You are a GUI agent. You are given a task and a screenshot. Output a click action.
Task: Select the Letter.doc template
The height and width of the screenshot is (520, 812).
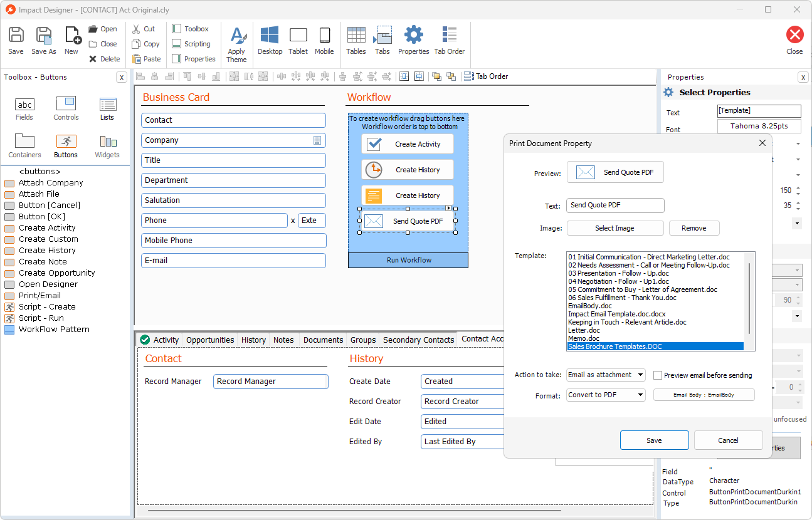584,330
